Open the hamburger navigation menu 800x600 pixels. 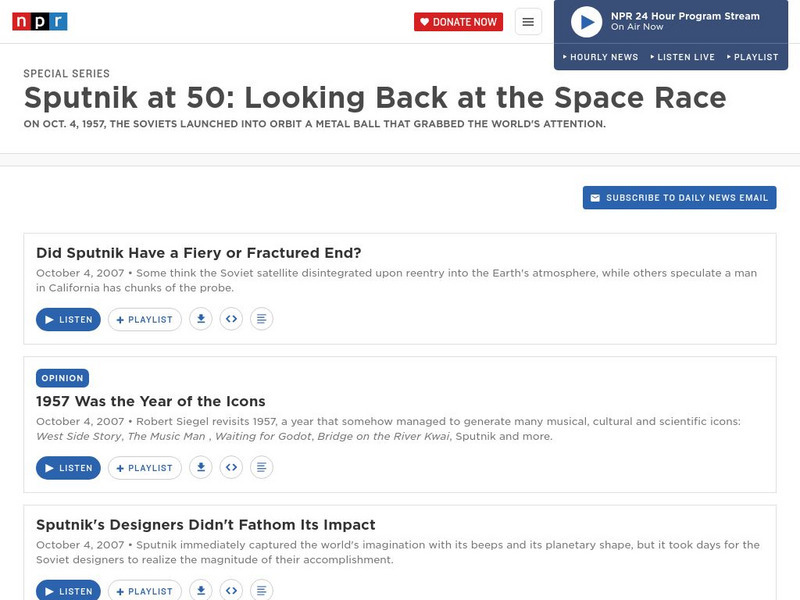point(528,22)
